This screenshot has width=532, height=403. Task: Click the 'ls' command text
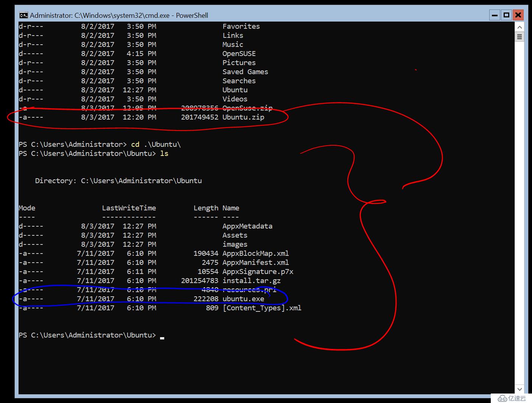[164, 154]
